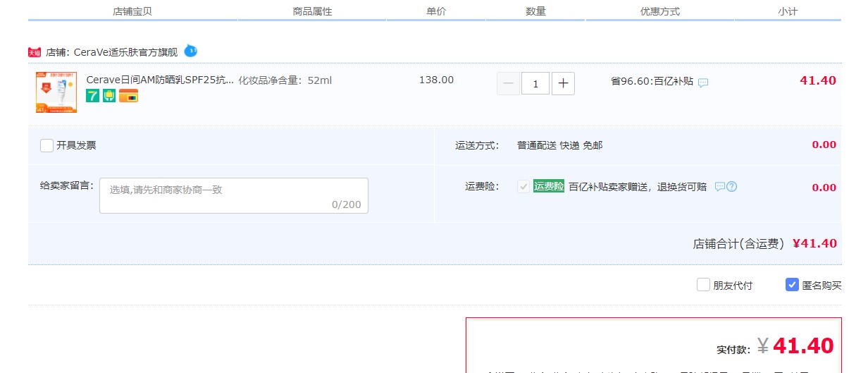Click the green shield guarantee icon
The height and width of the screenshot is (373, 868).
point(109,96)
